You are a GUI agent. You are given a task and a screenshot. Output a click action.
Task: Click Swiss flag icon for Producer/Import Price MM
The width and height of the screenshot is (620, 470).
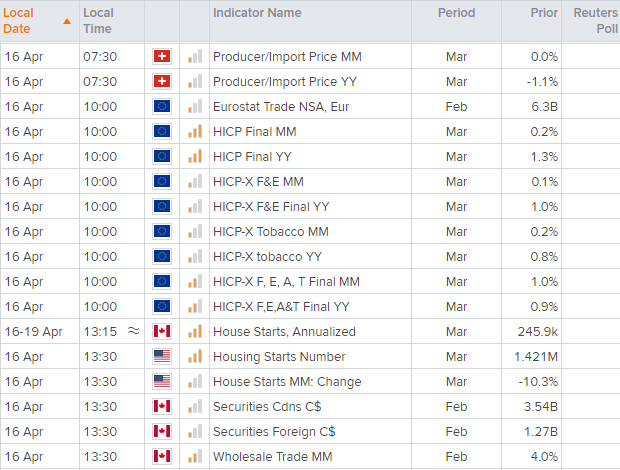[161, 57]
